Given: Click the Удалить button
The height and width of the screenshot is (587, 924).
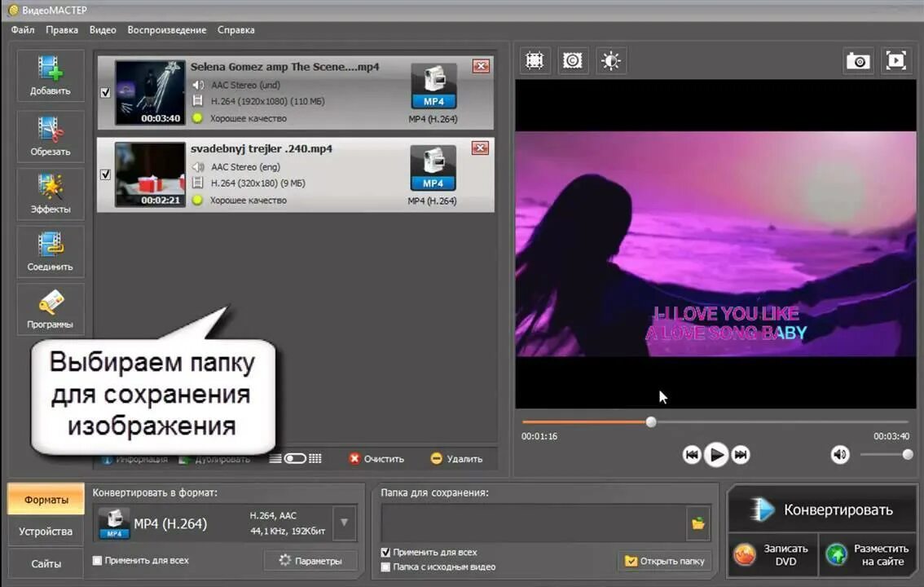Looking at the screenshot, I should point(456,458).
